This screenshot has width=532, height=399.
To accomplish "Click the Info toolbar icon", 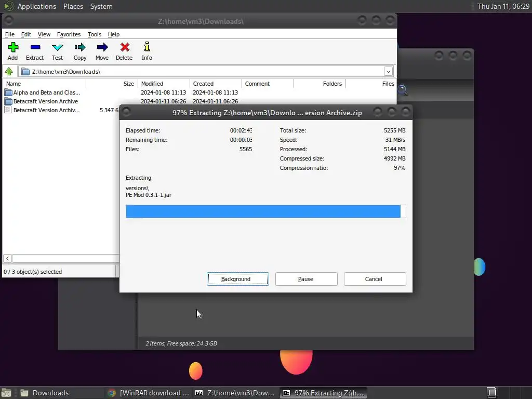I will 147,46.
